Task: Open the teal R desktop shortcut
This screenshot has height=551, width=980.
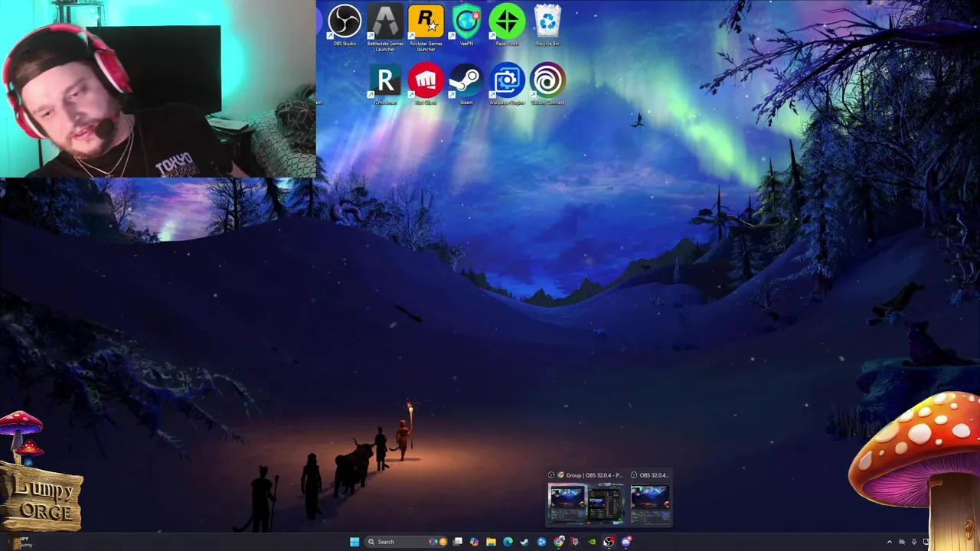Action: 385,85
